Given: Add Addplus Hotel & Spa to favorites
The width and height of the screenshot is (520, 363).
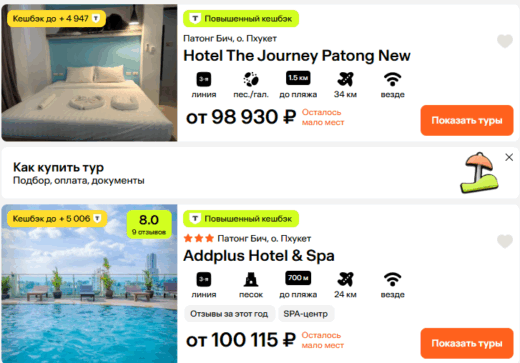Looking at the screenshot, I should coord(505,241).
